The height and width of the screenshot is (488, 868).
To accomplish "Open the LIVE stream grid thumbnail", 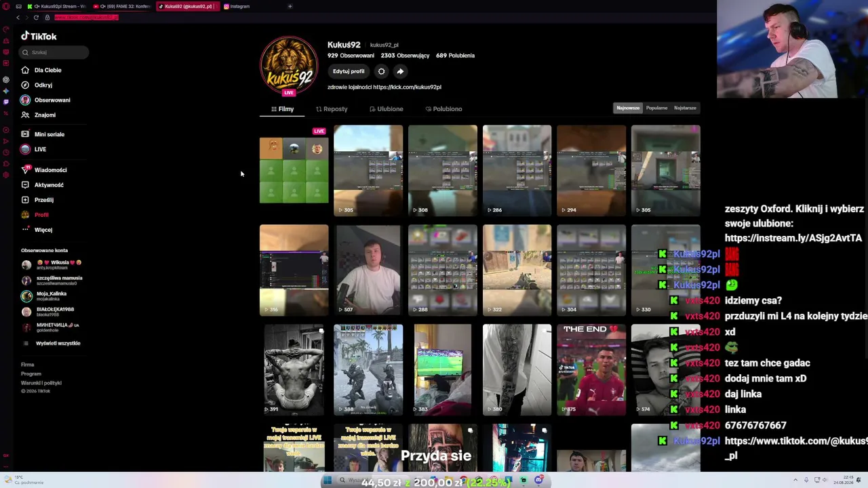I will (x=294, y=170).
